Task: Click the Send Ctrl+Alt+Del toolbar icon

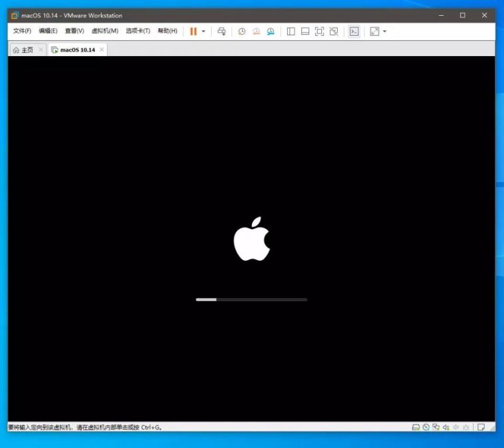Action: 222,31
